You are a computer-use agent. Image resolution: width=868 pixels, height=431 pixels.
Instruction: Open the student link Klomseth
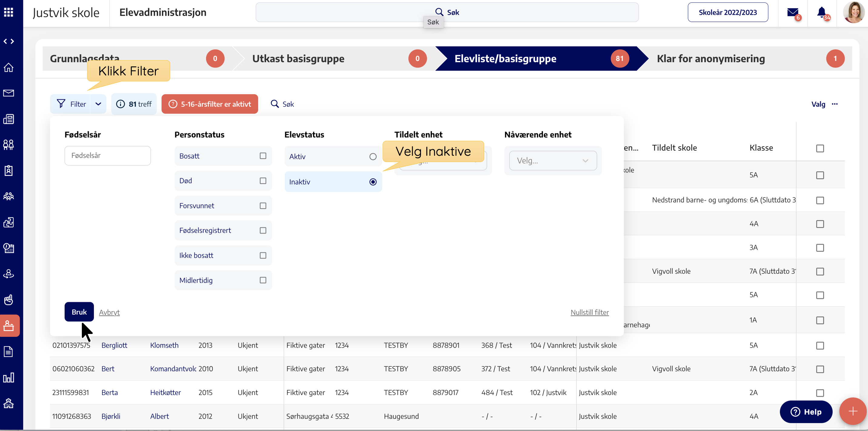coord(164,345)
